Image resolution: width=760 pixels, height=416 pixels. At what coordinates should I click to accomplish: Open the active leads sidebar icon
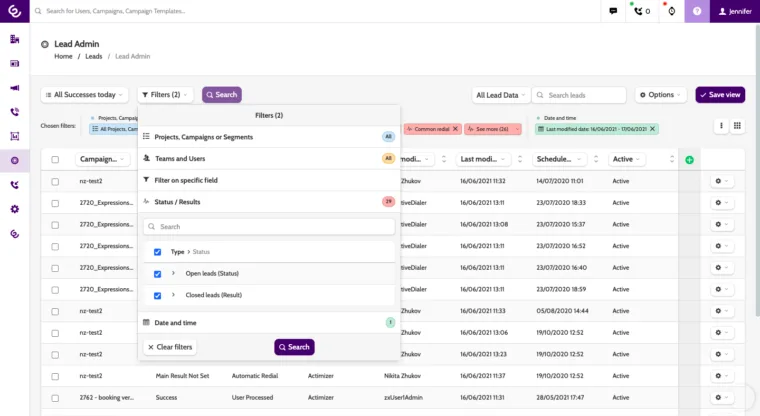[15, 160]
